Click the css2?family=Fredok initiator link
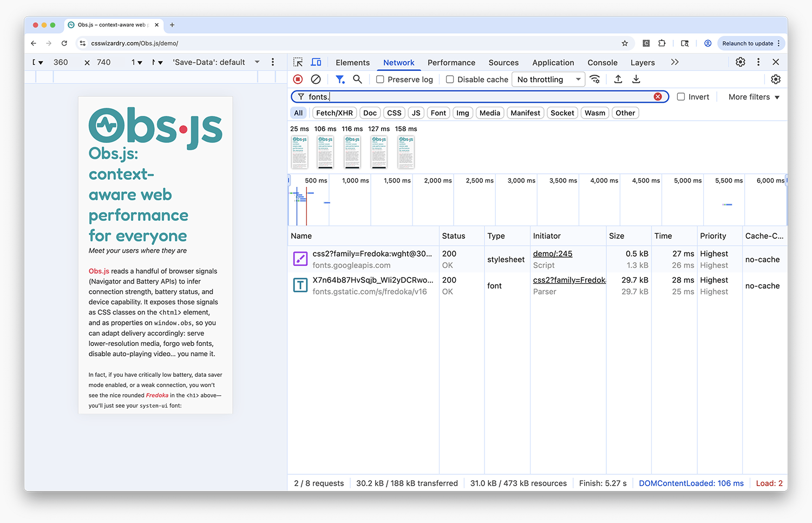 (569, 280)
